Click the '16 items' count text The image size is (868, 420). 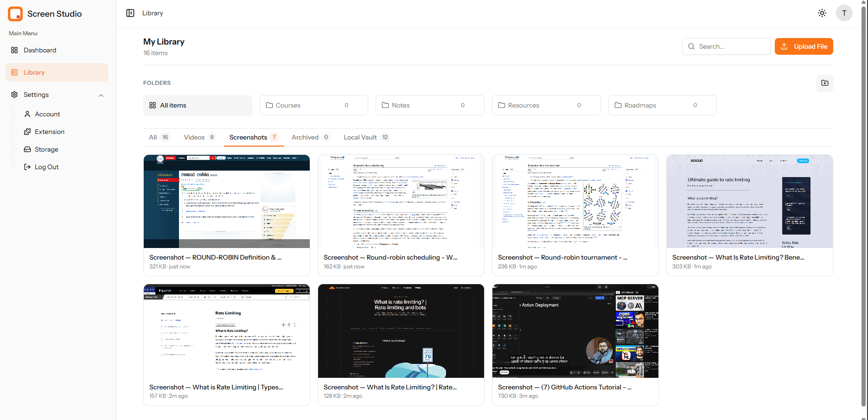tap(155, 53)
